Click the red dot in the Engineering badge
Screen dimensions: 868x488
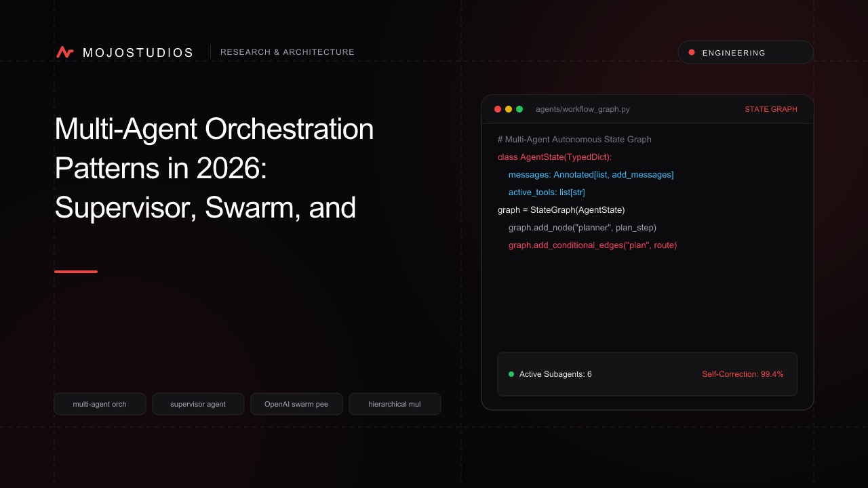point(692,52)
